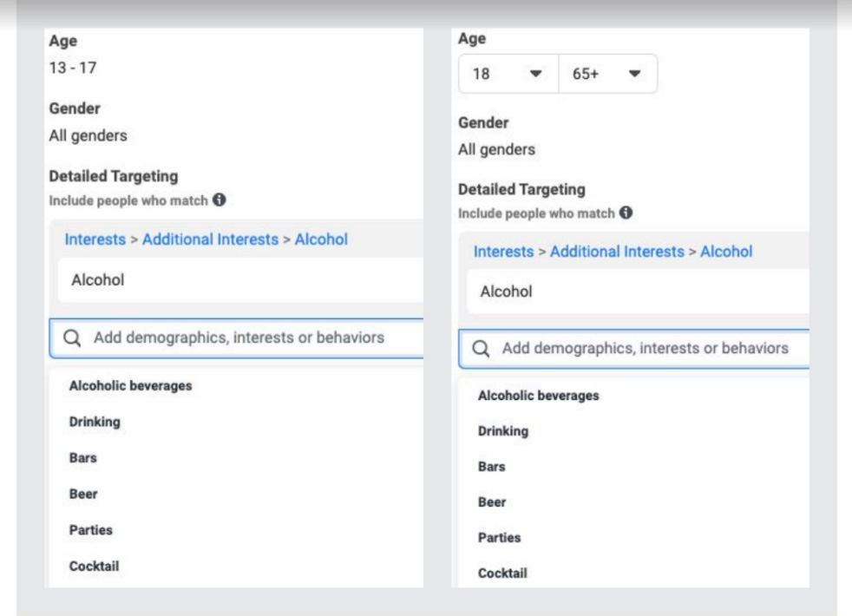Choose 'Bars' from left suggestion list
Image resolution: width=852 pixels, height=616 pixels.
[x=83, y=458]
